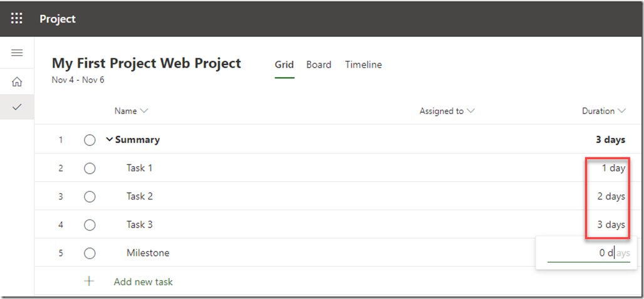Switch to the Timeline tab
This screenshot has width=644, height=299.
(363, 65)
